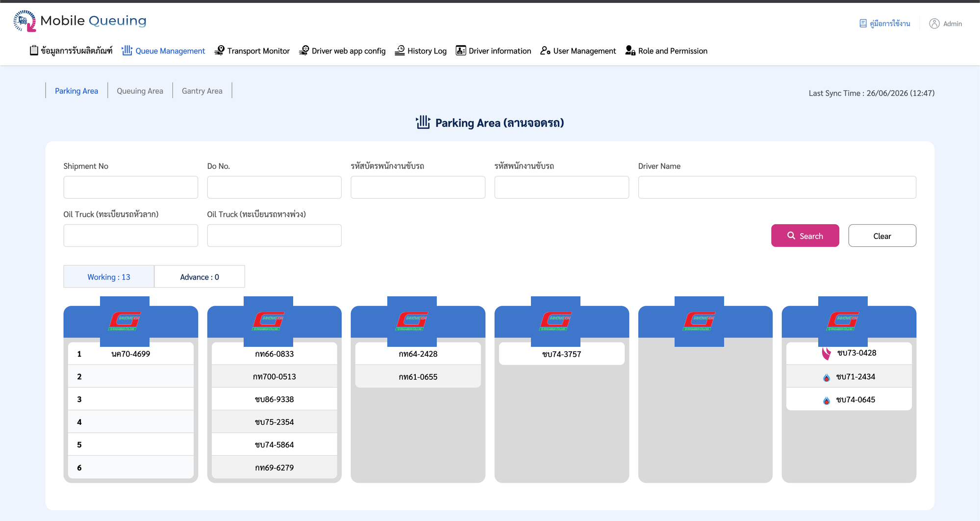The height and width of the screenshot is (521, 980).
Task: Open the History Log menu
Action: [x=421, y=51]
